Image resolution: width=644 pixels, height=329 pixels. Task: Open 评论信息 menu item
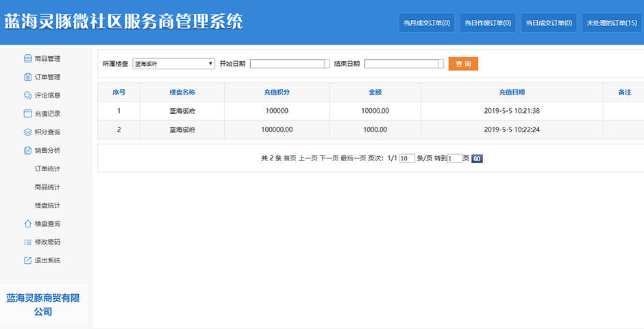(x=47, y=95)
